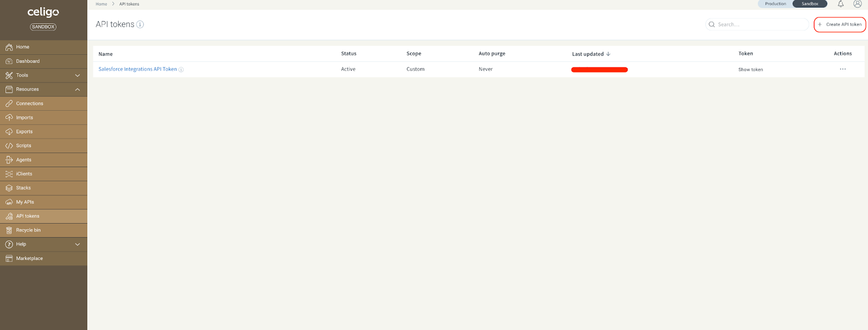Click the Auto purge column header

tap(492, 54)
